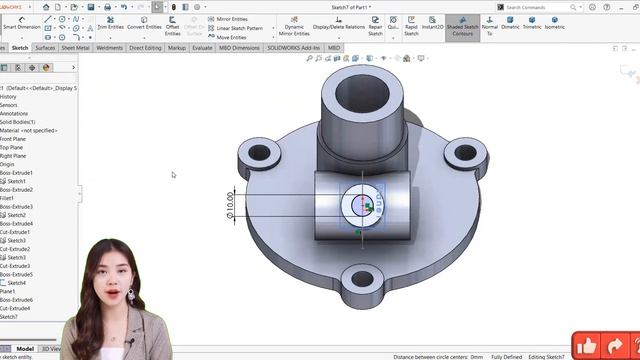Open the Evaluate tab
The image size is (640, 360).
(x=202, y=48)
